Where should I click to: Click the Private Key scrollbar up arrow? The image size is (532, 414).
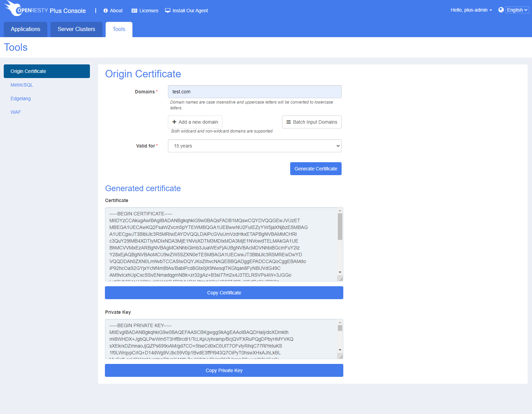coord(340,322)
